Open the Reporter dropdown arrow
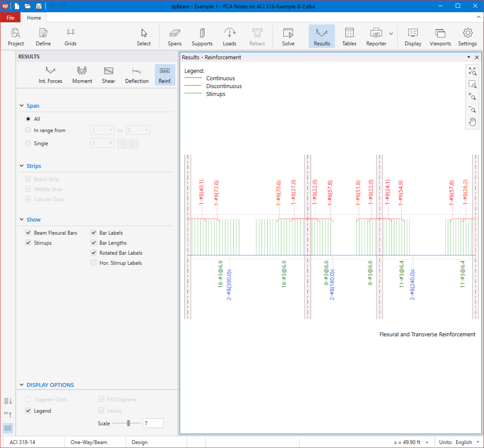The width and height of the screenshot is (484, 448). (391, 34)
